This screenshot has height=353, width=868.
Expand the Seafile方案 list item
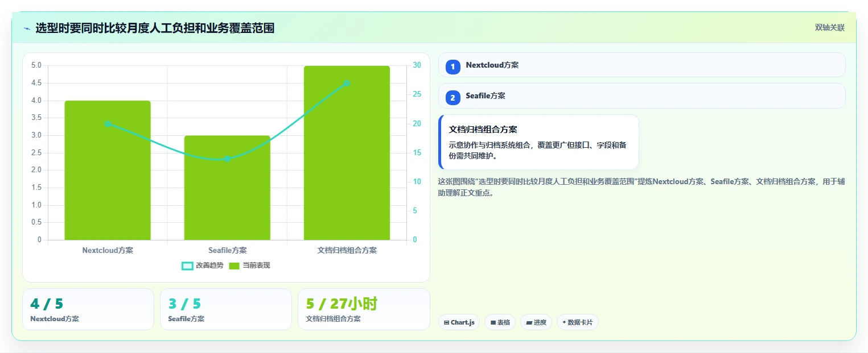click(641, 95)
